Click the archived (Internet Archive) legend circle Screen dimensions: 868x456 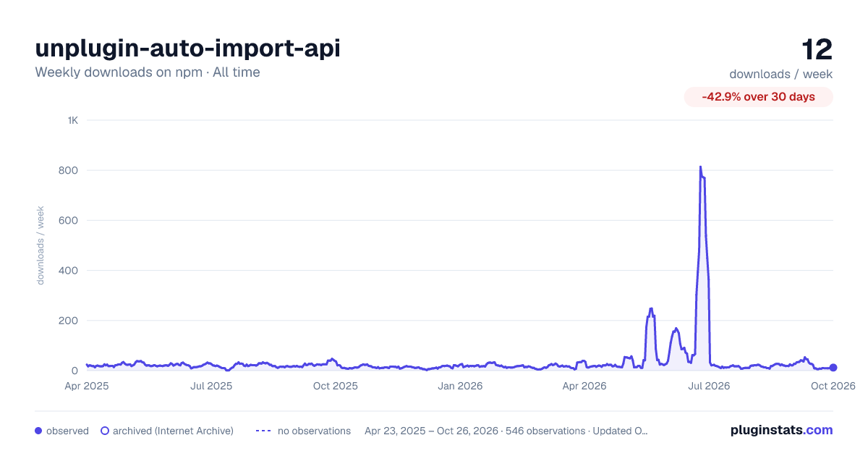click(x=104, y=431)
